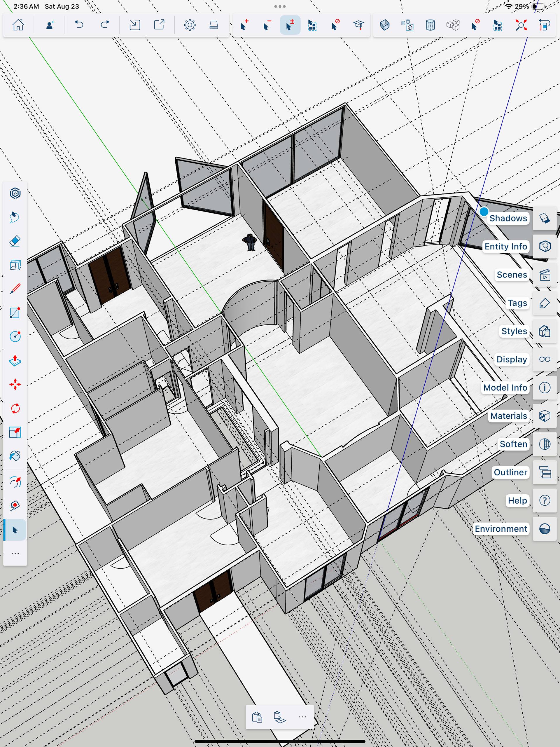Select the Eraser tool

pos(15,241)
